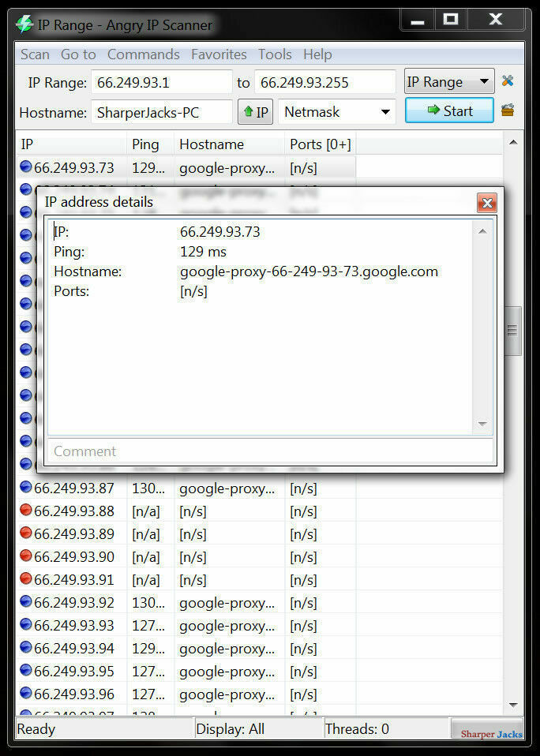Click the Angry IP Scanner title bar icon
The height and width of the screenshot is (756, 540).
click(24, 24)
